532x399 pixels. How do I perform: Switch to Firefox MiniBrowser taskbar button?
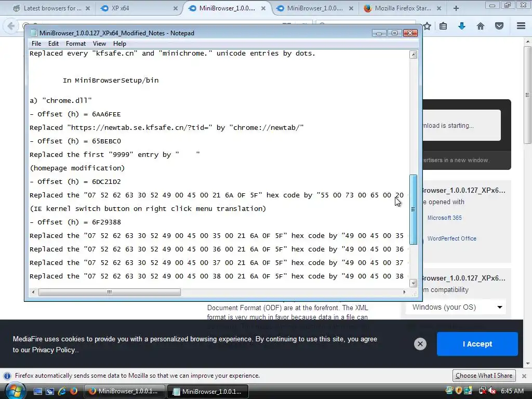click(x=124, y=391)
